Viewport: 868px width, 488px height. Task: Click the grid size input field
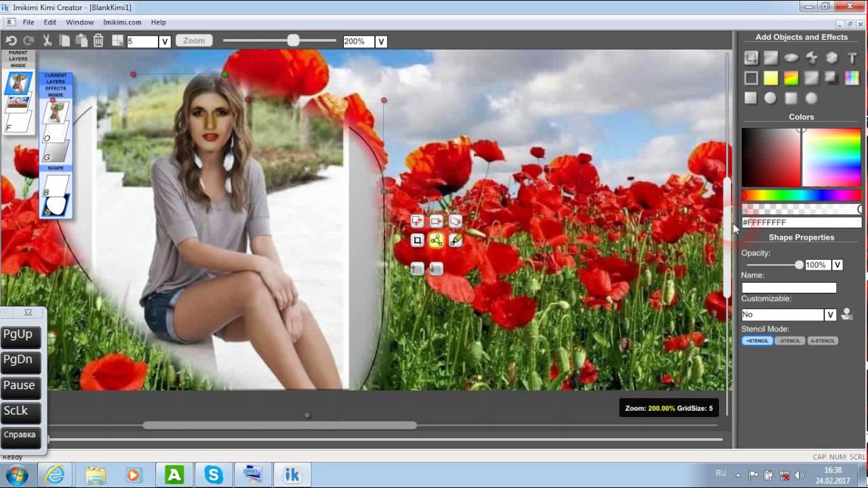tap(142, 41)
